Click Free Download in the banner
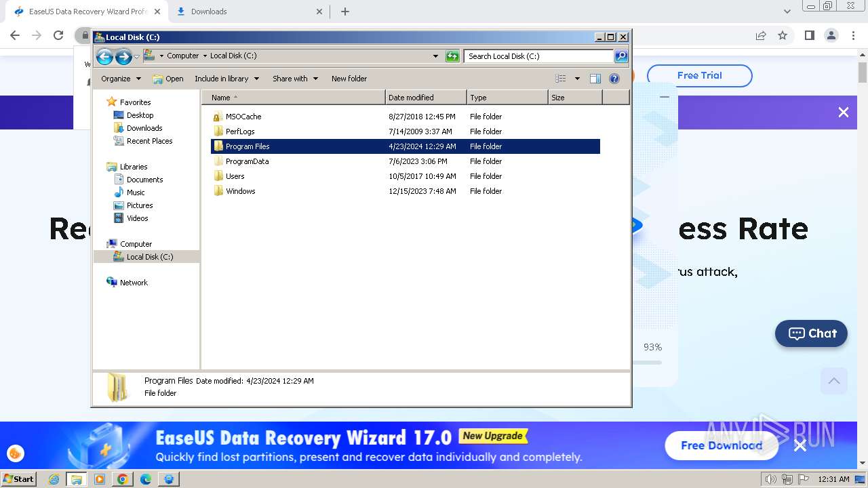This screenshot has height=488, width=868. pos(721,445)
